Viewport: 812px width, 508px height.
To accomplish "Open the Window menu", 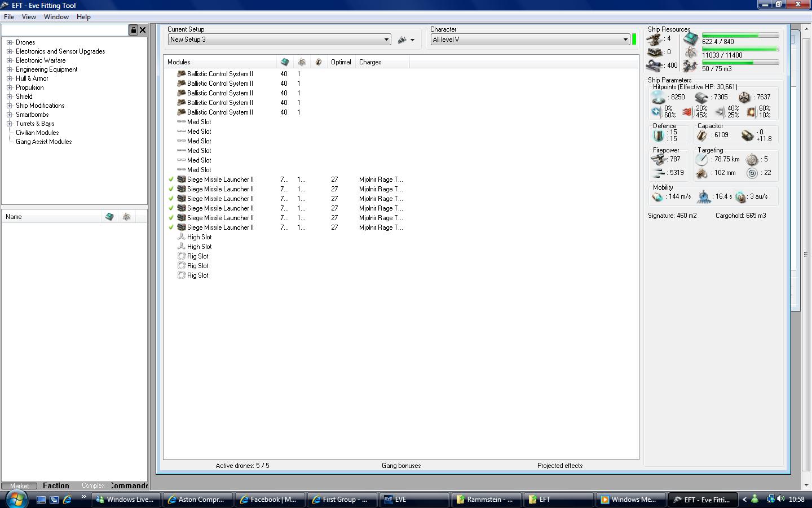I will [x=56, y=17].
